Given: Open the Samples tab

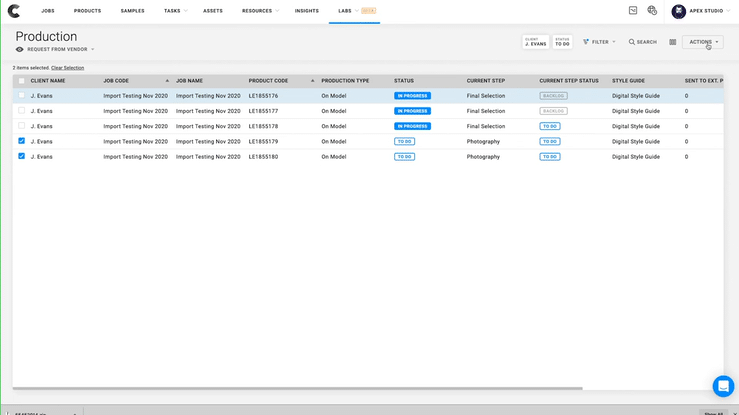Looking at the screenshot, I should coord(131,11).
